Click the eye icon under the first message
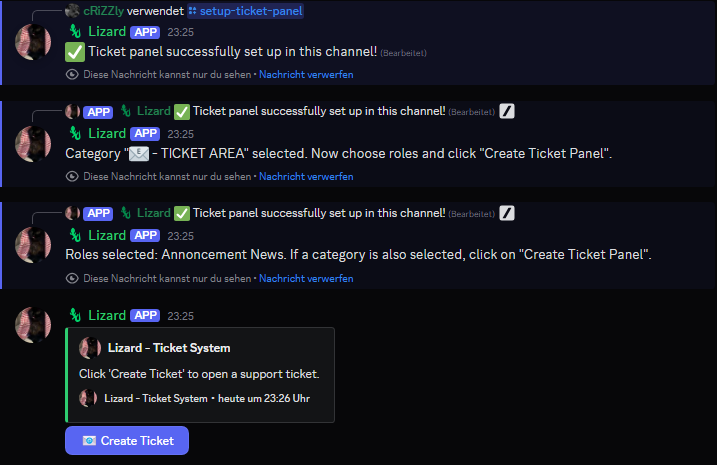This screenshot has height=465, width=717. (x=71, y=74)
